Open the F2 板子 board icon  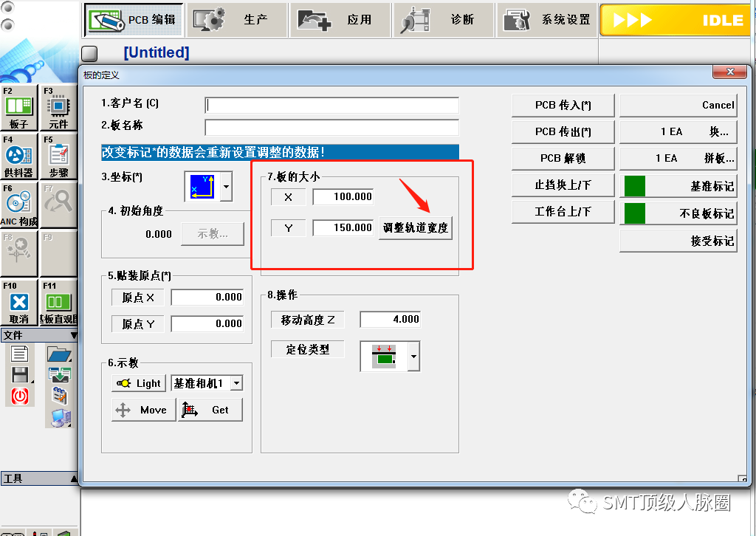18,108
